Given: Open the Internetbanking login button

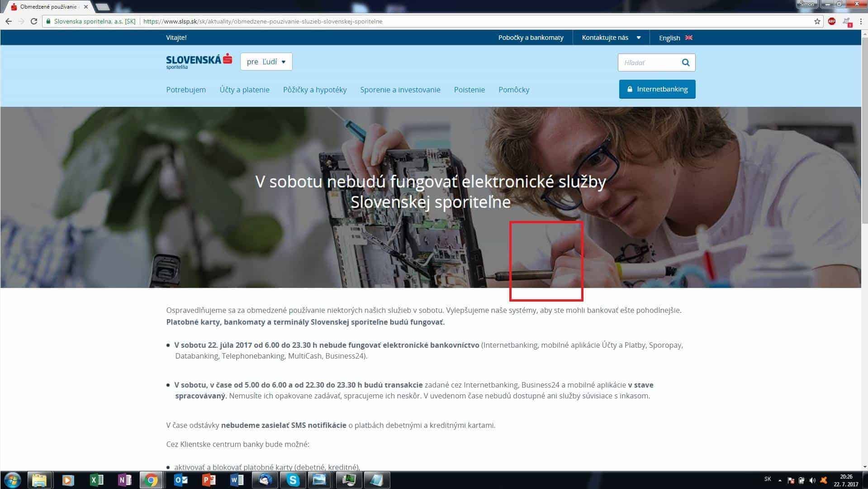Looking at the screenshot, I should [657, 89].
